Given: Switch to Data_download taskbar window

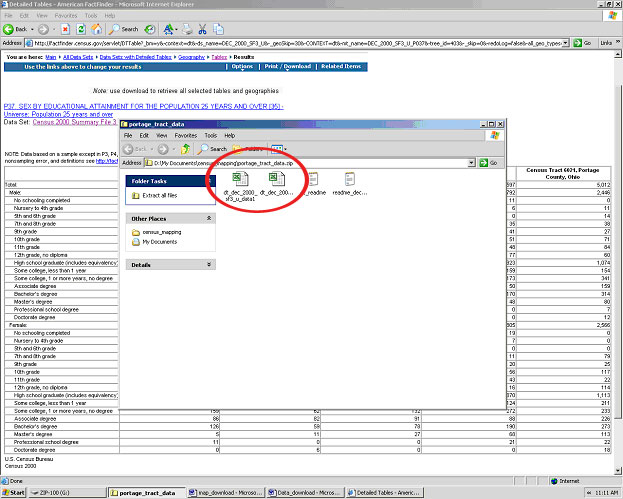Looking at the screenshot, I should click(x=305, y=493).
